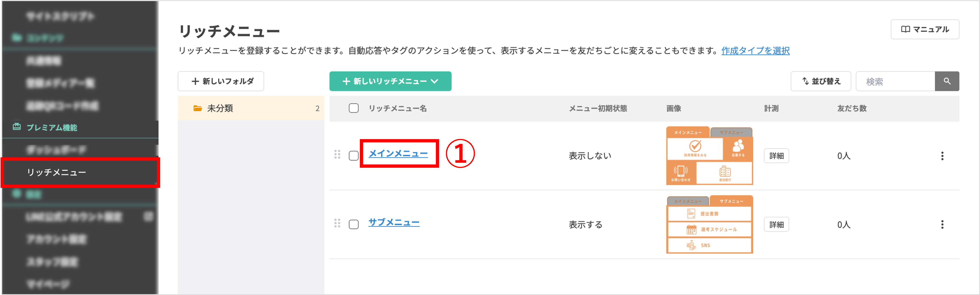This screenshot has height=295, width=980.
Task: Grab drag handle of メインメニュー row
Action: click(337, 154)
